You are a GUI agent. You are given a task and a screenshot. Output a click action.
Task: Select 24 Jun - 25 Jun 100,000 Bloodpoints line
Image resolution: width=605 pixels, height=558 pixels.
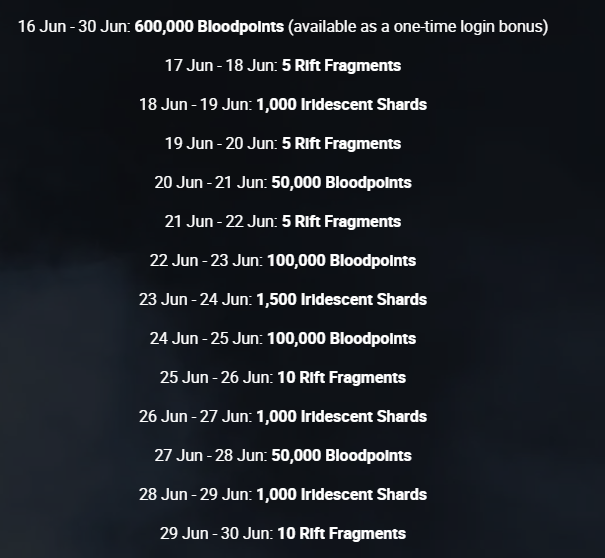(282, 339)
